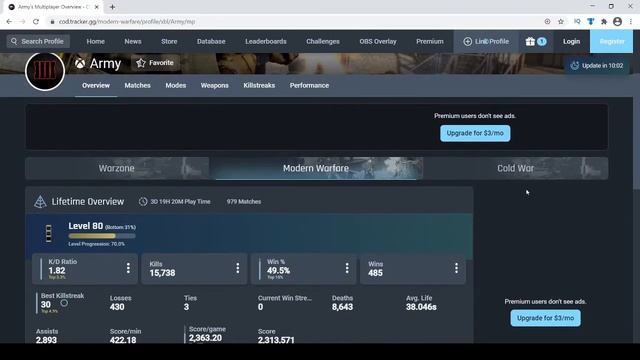Image resolution: width=640 pixels, height=360 pixels.
Task: Click the gift box rewards icon
Action: [x=530, y=41]
